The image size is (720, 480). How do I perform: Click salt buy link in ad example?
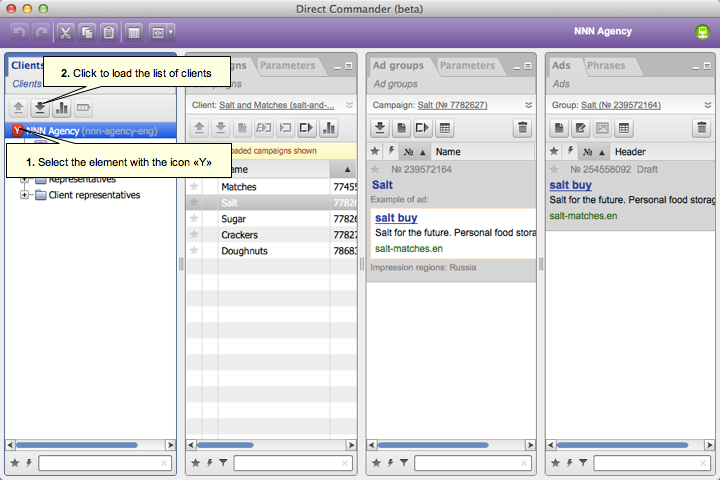click(396, 218)
